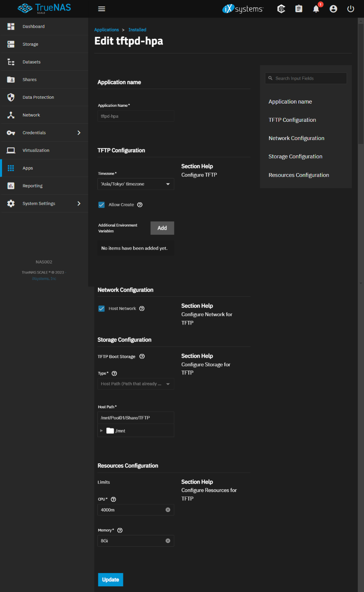Click the power button icon
The image size is (364, 592).
(351, 9)
